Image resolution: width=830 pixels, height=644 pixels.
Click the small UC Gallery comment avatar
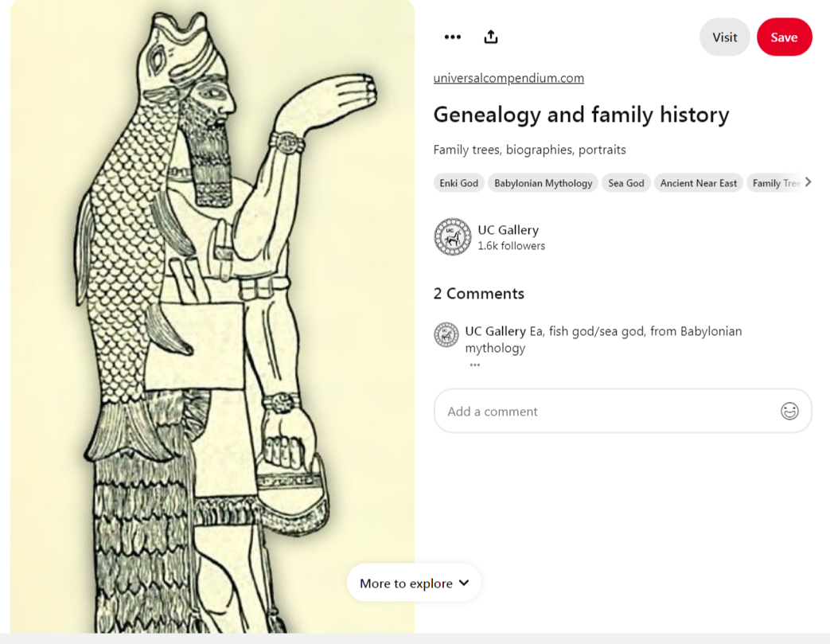[x=446, y=335]
